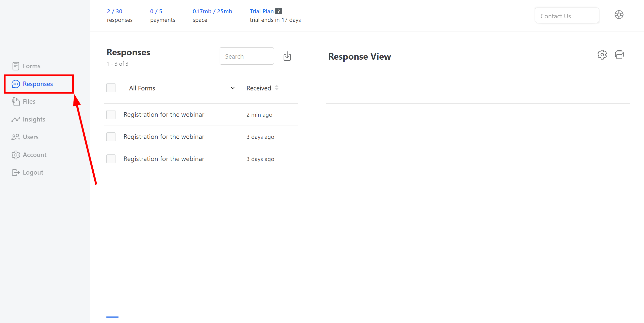The image size is (644, 323).
Task: Open the Account menu item
Action: [34, 154]
